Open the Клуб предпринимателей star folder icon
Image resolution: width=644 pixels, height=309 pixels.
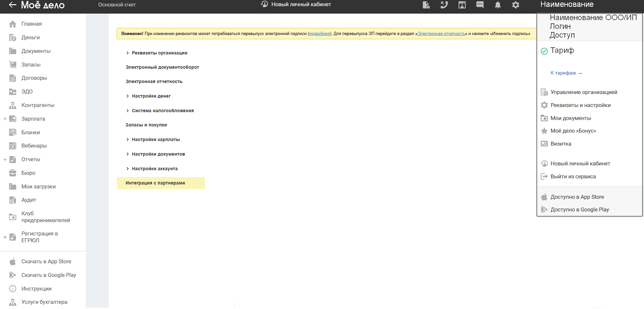[13, 217]
